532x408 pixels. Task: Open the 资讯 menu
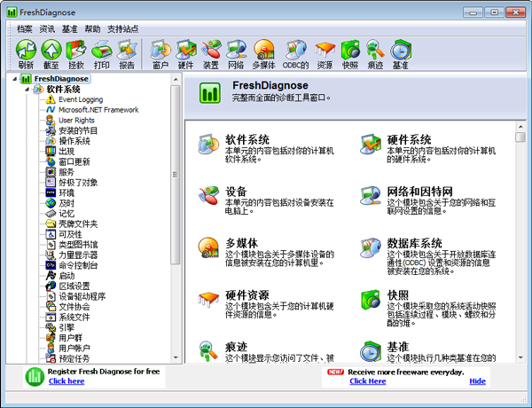click(x=47, y=29)
